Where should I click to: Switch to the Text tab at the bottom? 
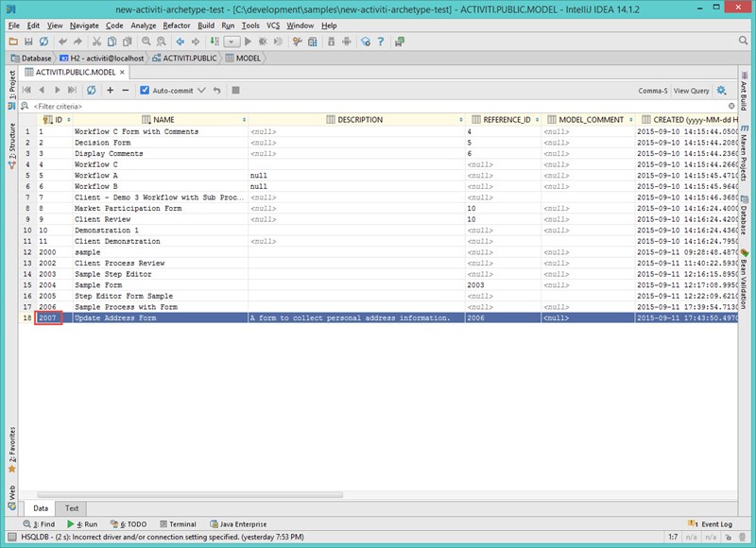70,507
